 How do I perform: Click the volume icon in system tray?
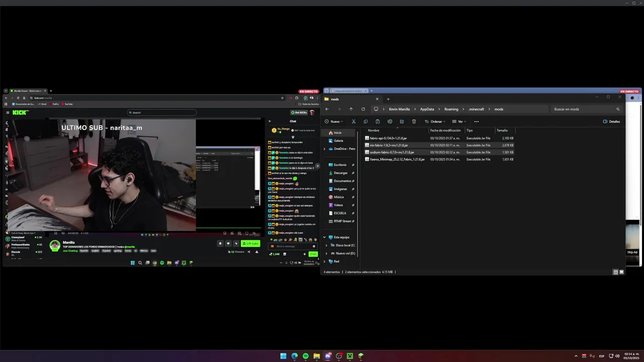(617, 356)
